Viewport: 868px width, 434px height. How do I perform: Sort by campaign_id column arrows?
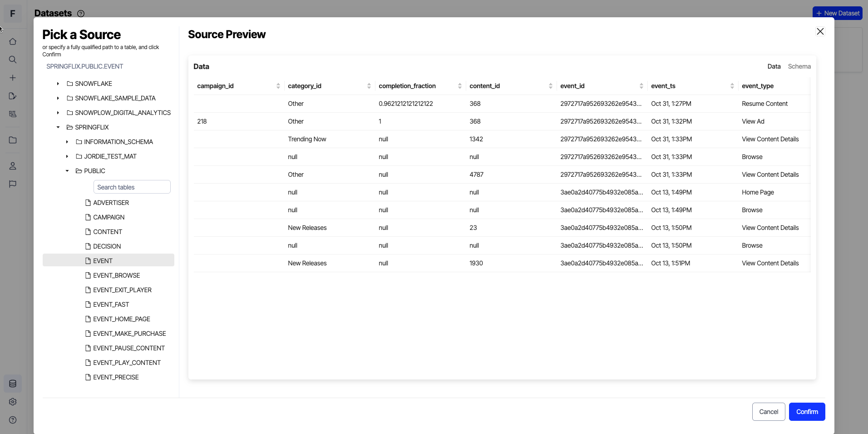coord(278,86)
